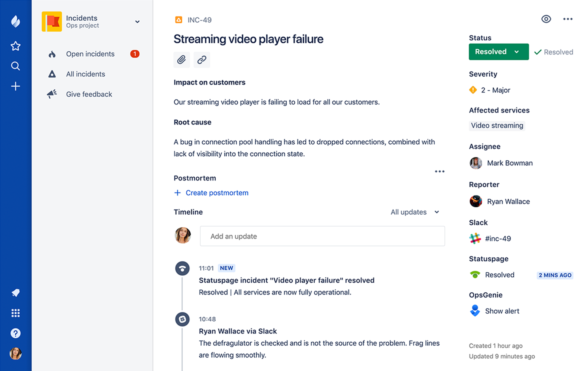Click the help question mark icon

(16, 333)
